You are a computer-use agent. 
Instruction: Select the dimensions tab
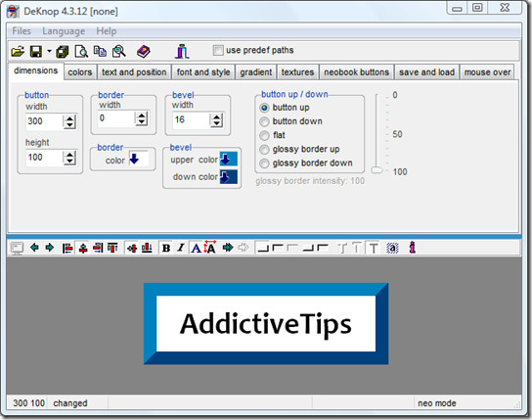[35, 70]
